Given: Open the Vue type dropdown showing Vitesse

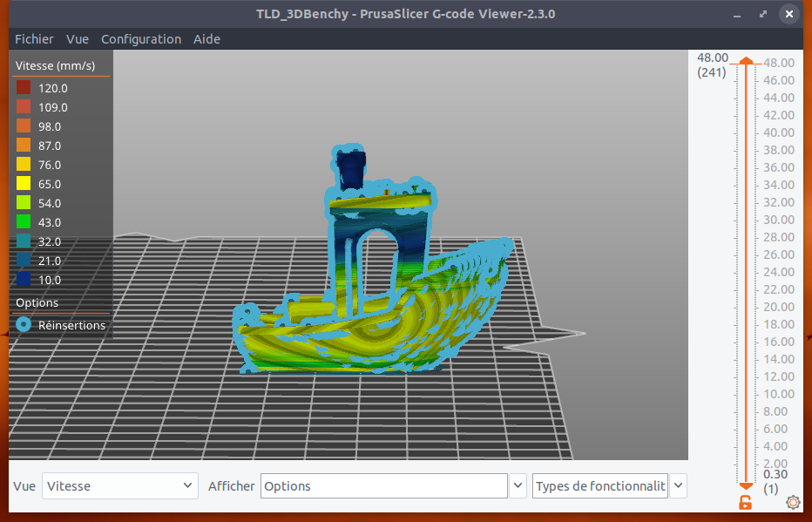Looking at the screenshot, I should [120, 485].
